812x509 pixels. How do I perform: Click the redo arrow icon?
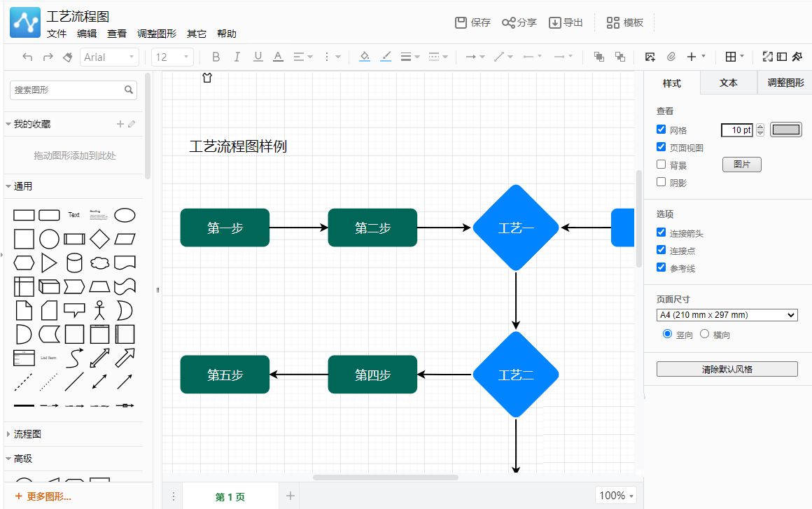(48, 57)
